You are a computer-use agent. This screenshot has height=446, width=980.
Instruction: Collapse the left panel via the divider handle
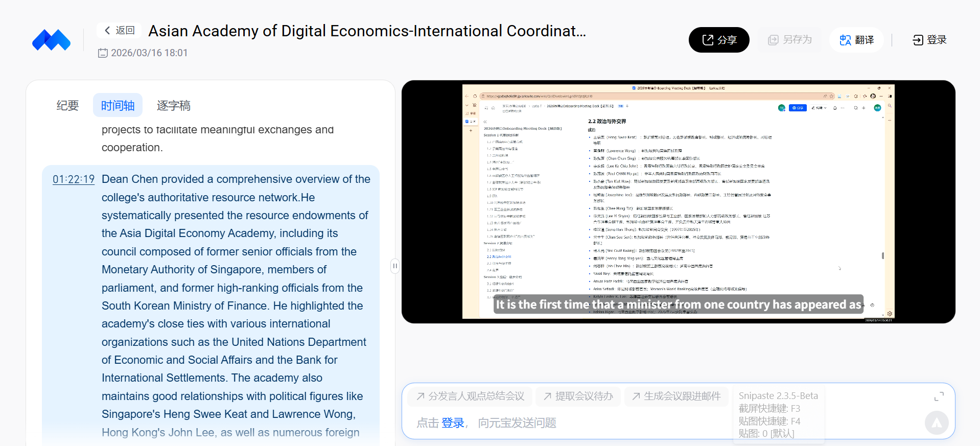(394, 266)
